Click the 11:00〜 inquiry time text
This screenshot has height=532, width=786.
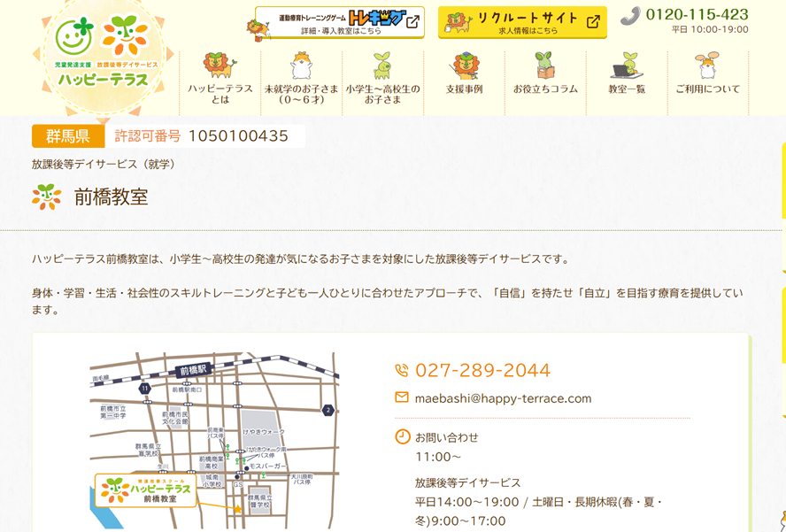pos(437,457)
